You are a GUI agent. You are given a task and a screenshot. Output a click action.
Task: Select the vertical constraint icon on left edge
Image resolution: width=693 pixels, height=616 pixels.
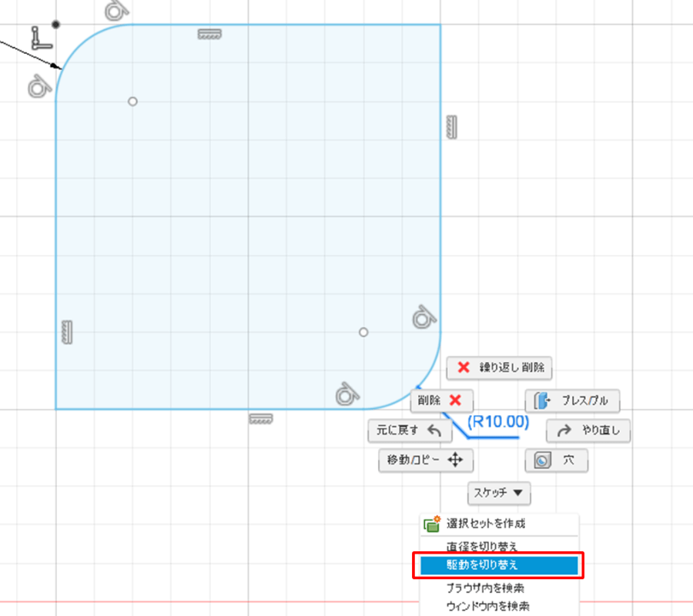67,332
